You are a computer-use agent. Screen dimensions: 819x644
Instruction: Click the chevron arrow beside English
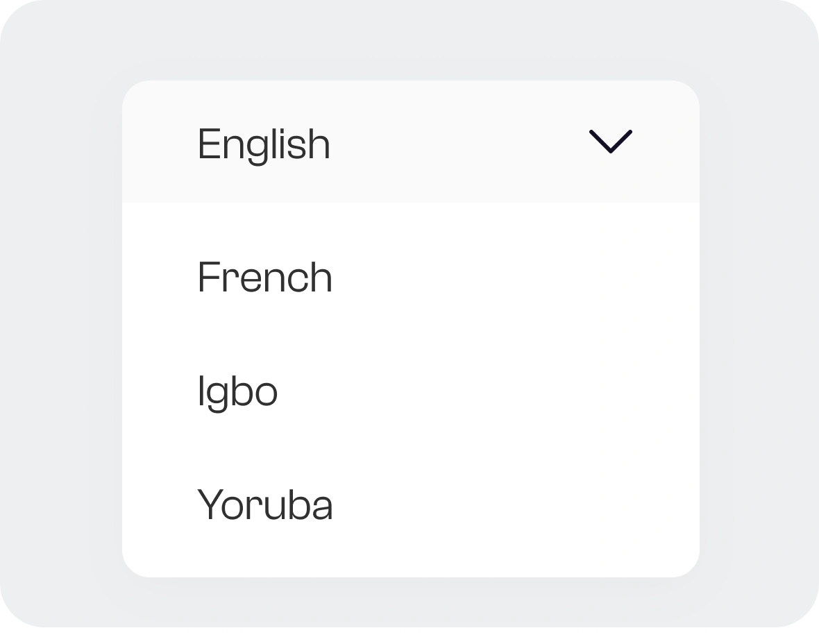tap(610, 142)
